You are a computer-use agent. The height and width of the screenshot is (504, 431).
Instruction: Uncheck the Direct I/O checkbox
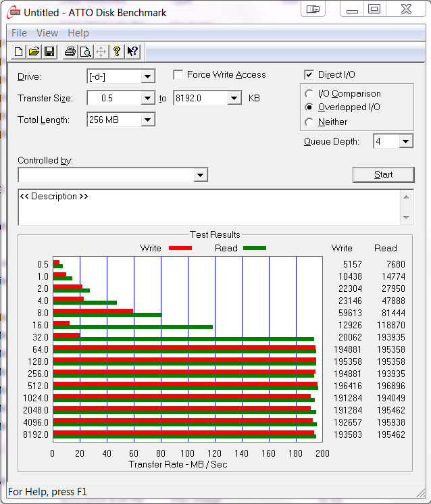pyautogui.click(x=309, y=75)
